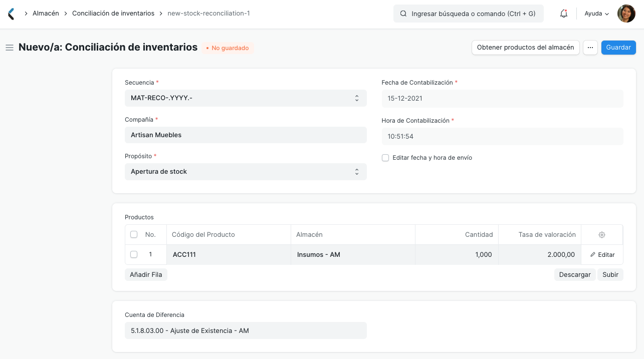Enable Editar fecha y hora de envío
Screen dimensions: 644x359
(x=385, y=158)
